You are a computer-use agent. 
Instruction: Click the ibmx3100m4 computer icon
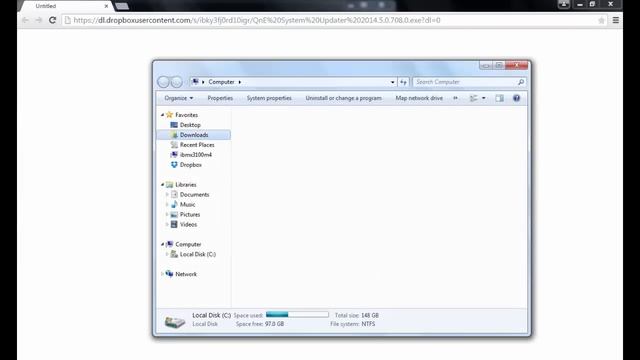click(x=174, y=155)
